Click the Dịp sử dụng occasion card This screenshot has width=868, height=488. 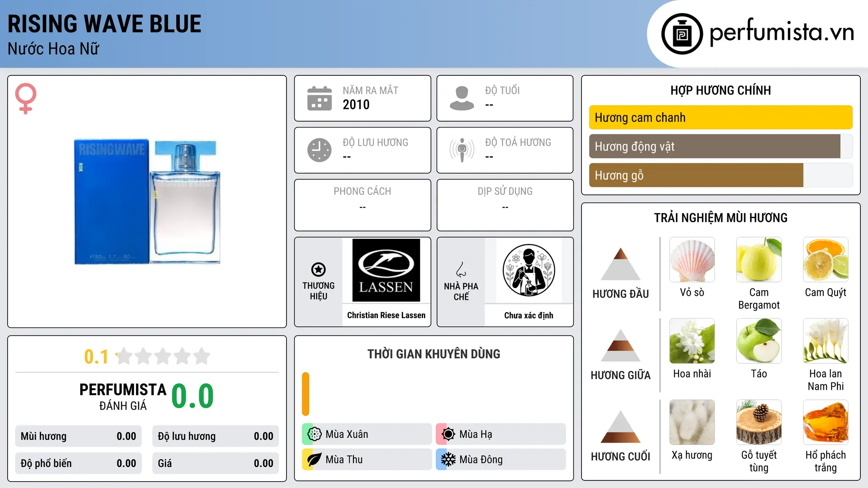point(505,205)
